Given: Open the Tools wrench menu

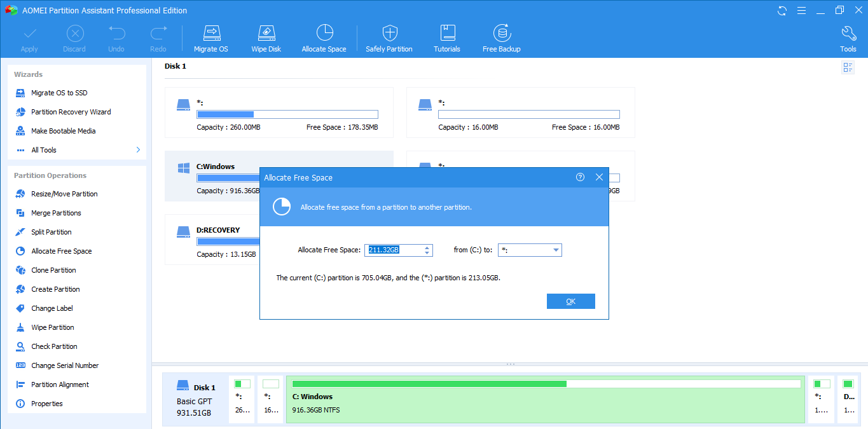Looking at the screenshot, I should (x=848, y=39).
